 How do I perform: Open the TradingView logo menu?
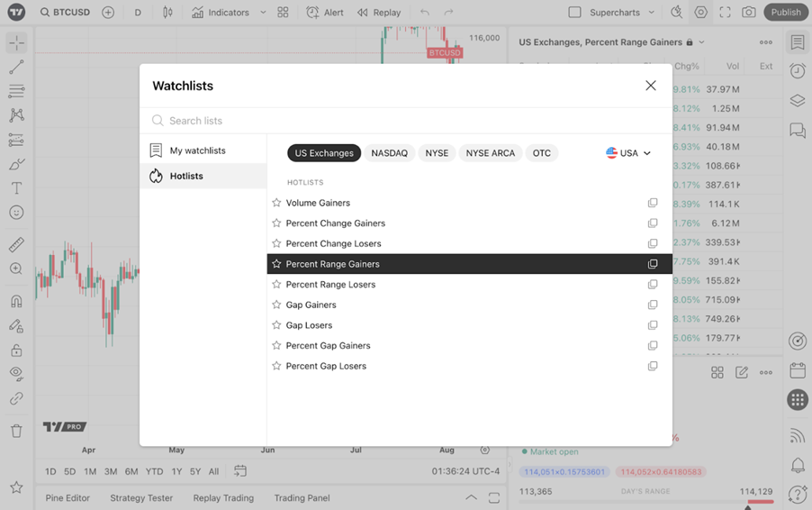click(16, 12)
